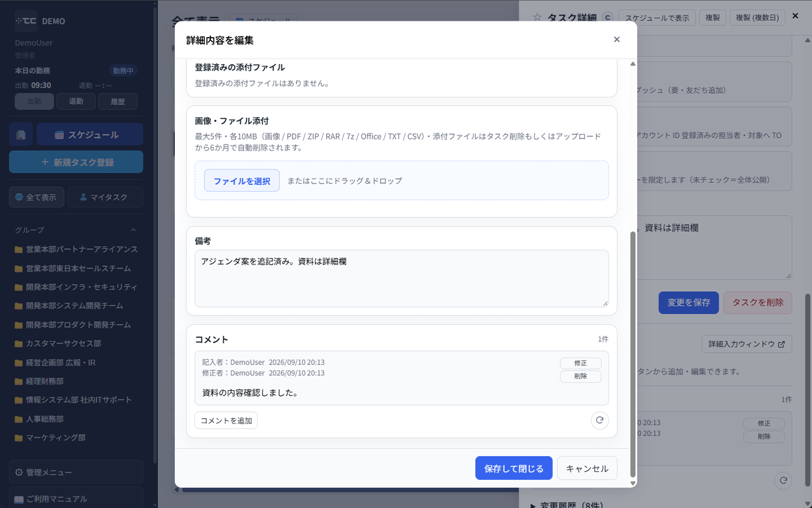This screenshot has width=812, height=508.
Task: Click 新規タスク登録 in the sidebar
Action: [x=76, y=162]
